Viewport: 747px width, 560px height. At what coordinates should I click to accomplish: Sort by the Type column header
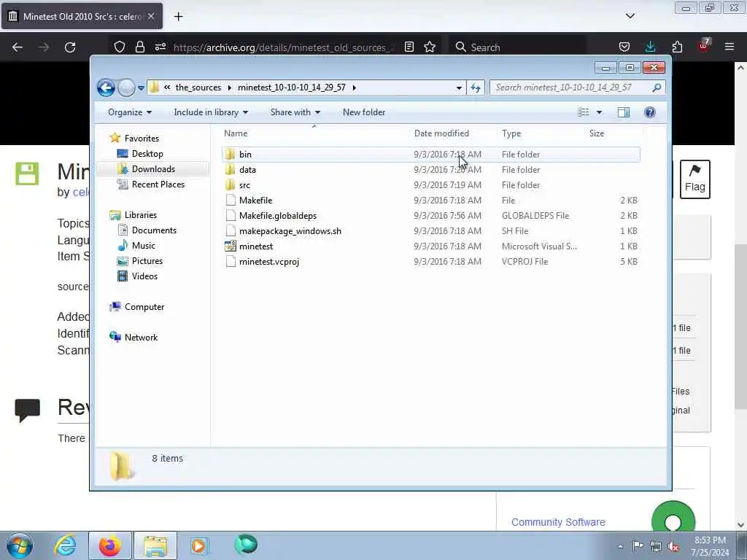pos(511,134)
